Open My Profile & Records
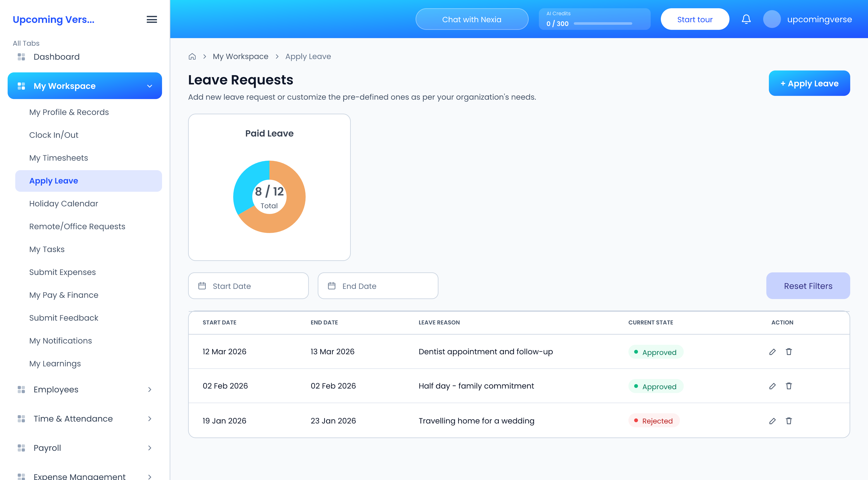The image size is (868, 480). click(x=69, y=112)
